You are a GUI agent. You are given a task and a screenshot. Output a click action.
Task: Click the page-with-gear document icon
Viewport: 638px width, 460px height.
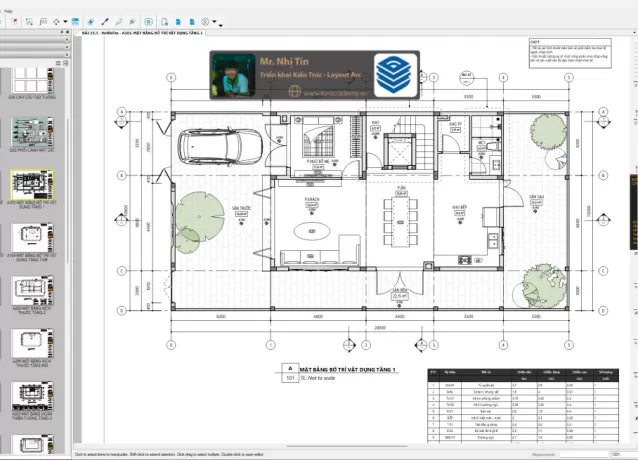(x=164, y=22)
